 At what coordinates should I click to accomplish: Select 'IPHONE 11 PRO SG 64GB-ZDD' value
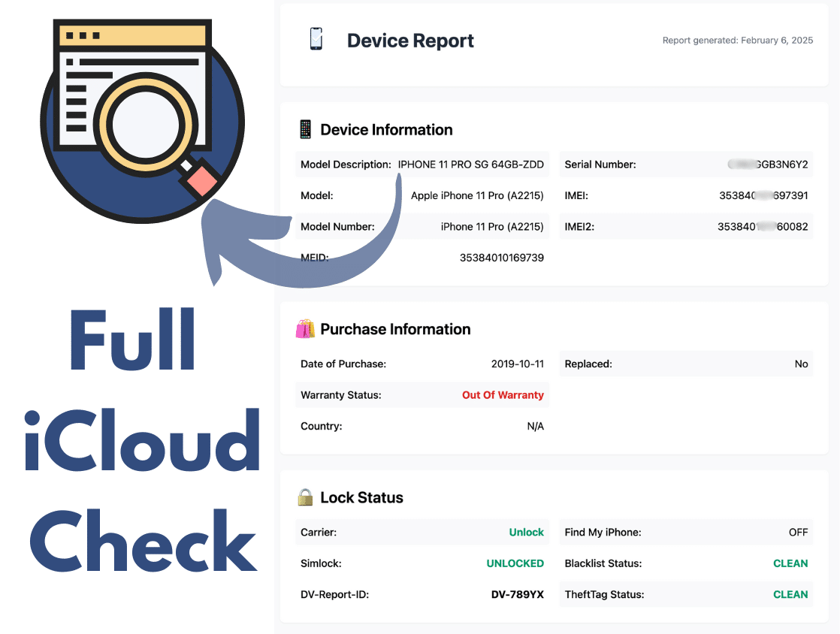[x=470, y=165]
